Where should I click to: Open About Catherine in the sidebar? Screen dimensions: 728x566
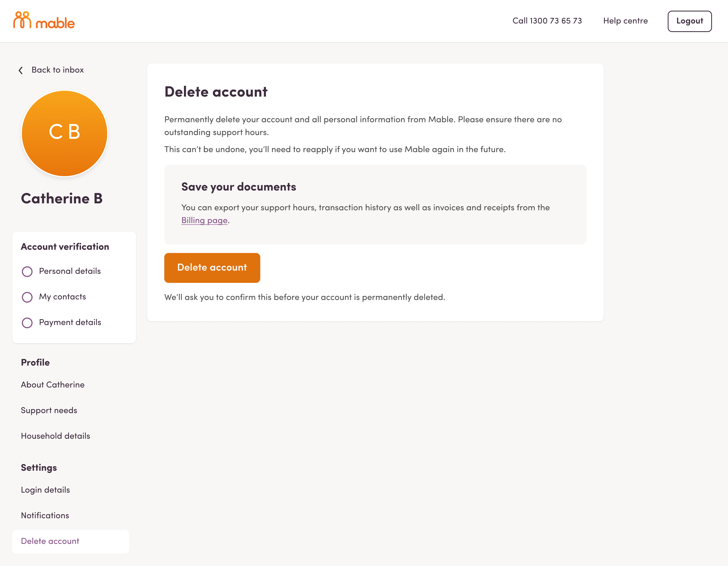[x=53, y=385]
